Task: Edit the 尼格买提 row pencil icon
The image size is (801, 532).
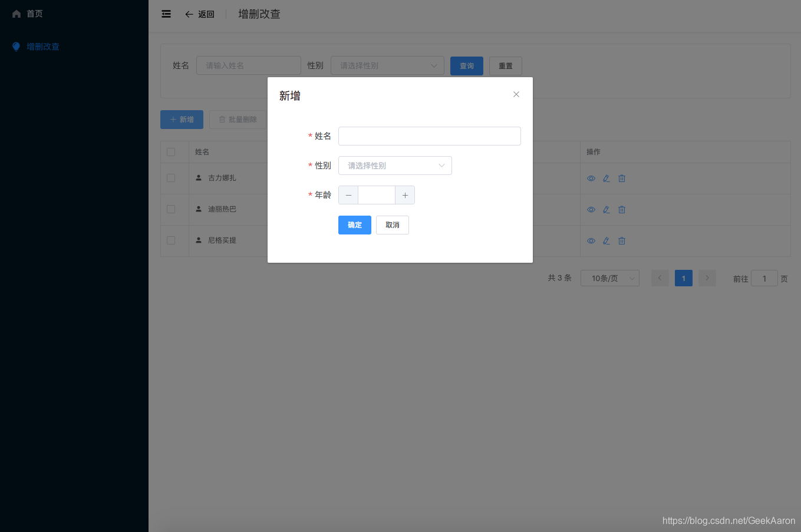Action: [x=606, y=241]
